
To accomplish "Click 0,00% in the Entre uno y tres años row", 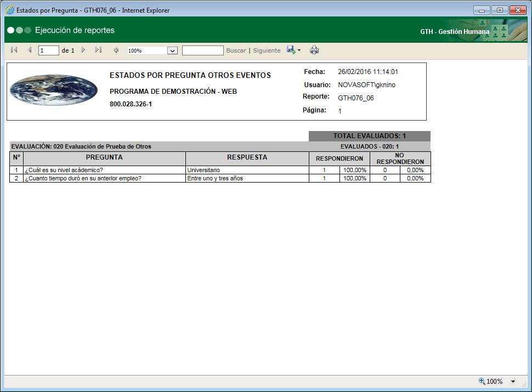I will pyautogui.click(x=415, y=178).
